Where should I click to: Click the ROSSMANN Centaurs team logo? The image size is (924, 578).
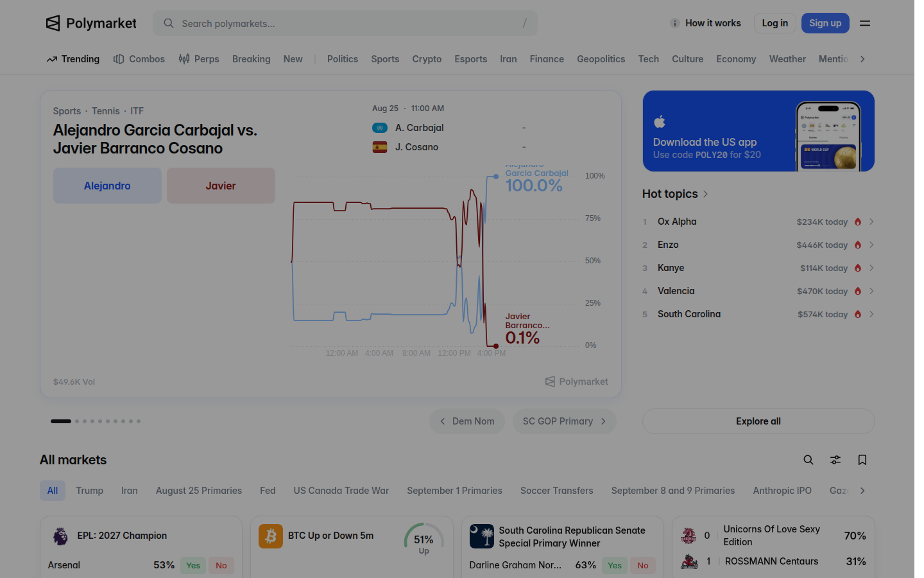689,561
